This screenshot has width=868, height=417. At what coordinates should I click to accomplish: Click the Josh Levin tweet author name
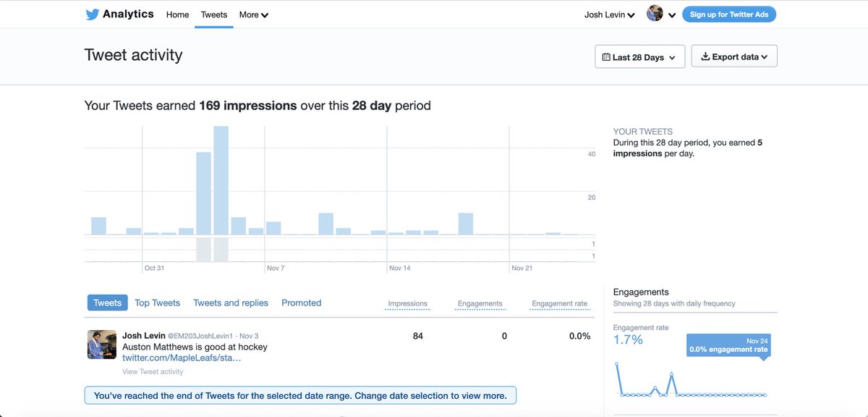click(142, 336)
